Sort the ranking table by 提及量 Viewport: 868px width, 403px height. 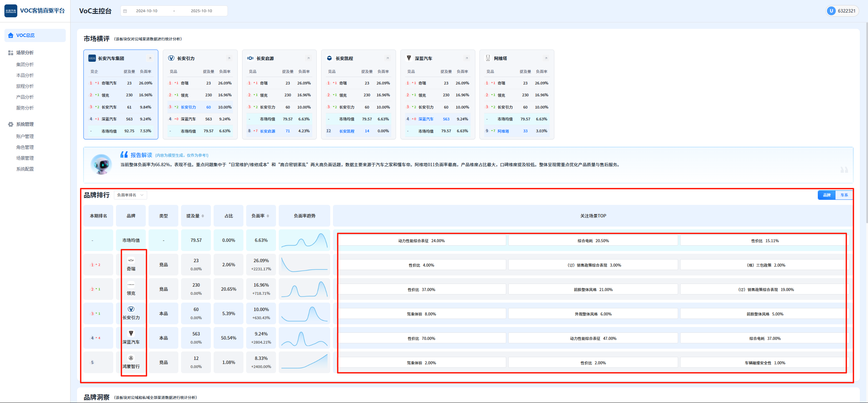click(x=203, y=216)
